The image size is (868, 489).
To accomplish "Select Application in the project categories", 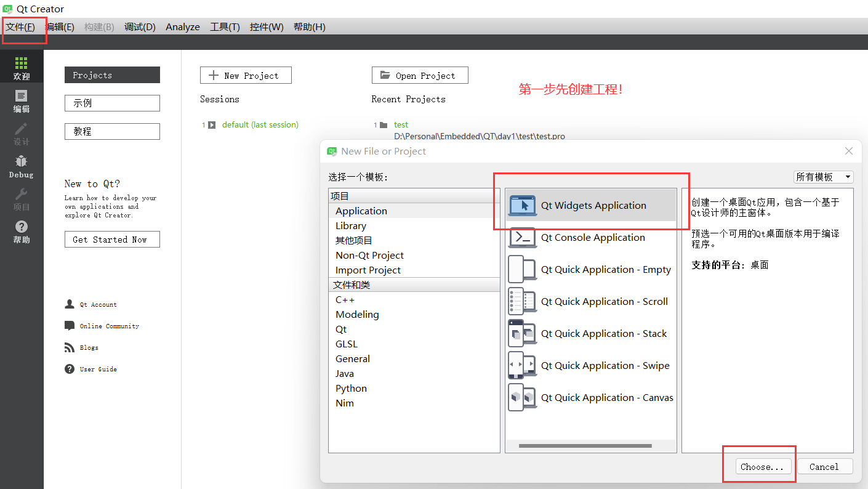I will coord(414,211).
